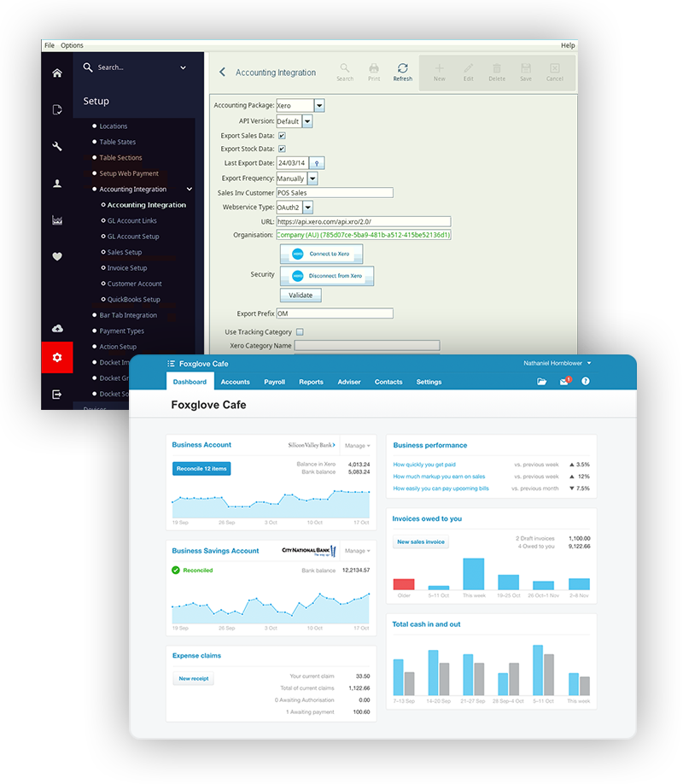This screenshot has width=683, height=784.
Task: Click inside the Export Prefix field
Action: pyautogui.click(x=336, y=313)
